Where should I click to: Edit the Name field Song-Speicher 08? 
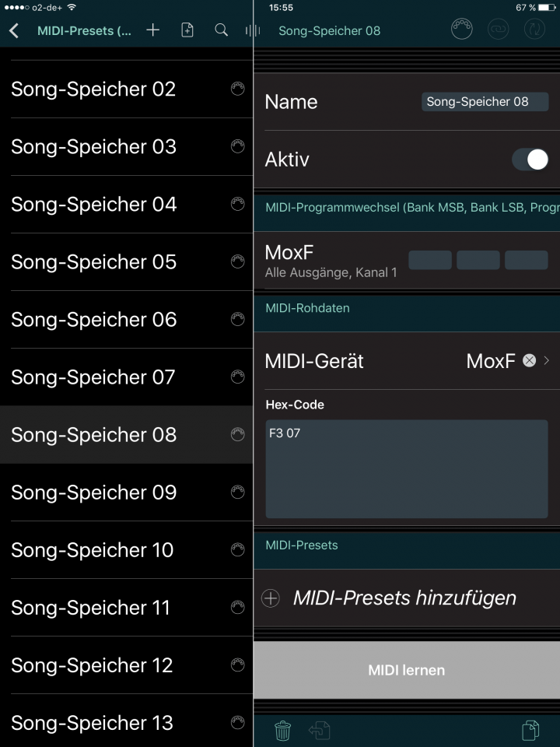pyautogui.click(x=485, y=102)
